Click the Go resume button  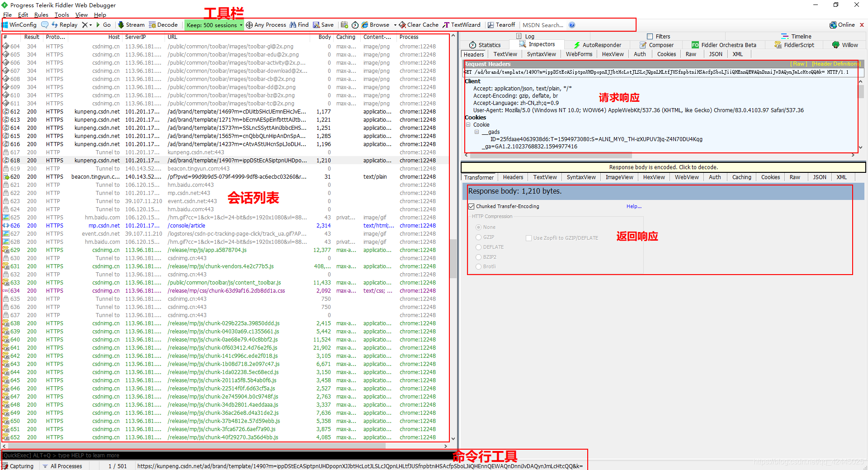[x=104, y=25]
